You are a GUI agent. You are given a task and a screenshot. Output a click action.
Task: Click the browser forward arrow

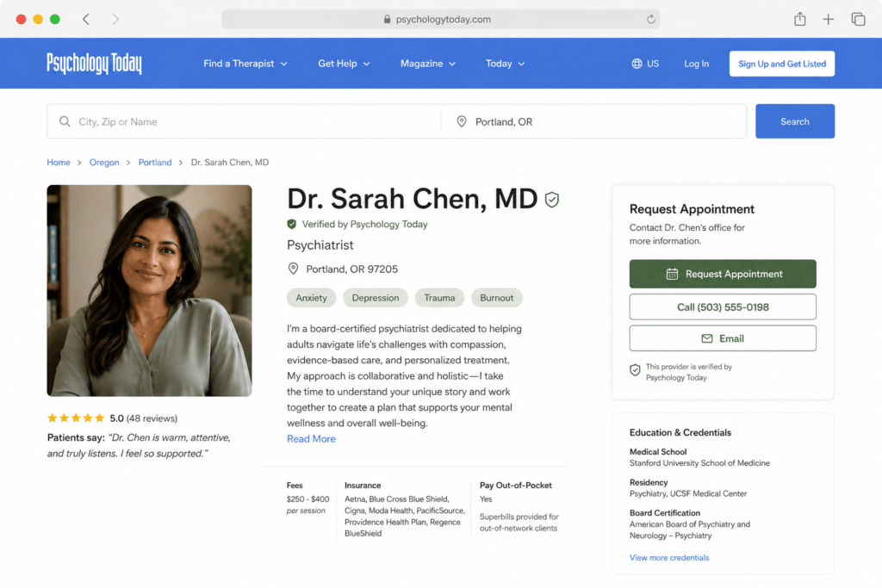[115, 19]
